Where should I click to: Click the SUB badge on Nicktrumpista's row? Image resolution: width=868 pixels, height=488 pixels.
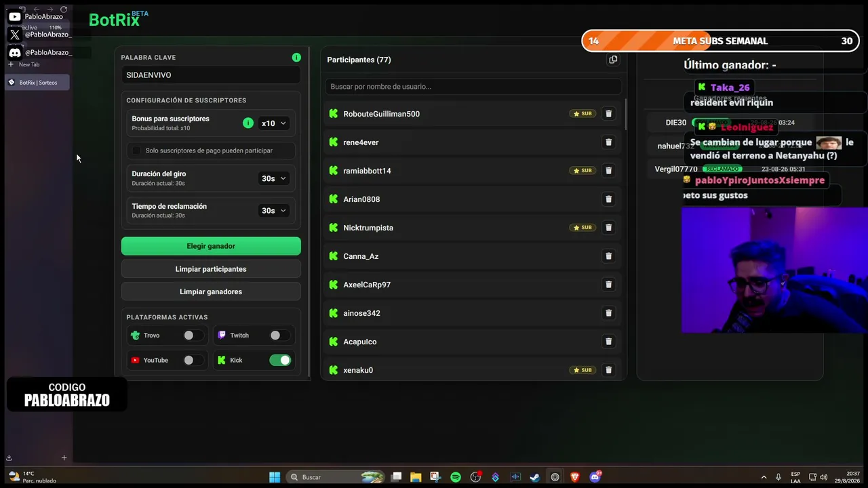[583, 228]
